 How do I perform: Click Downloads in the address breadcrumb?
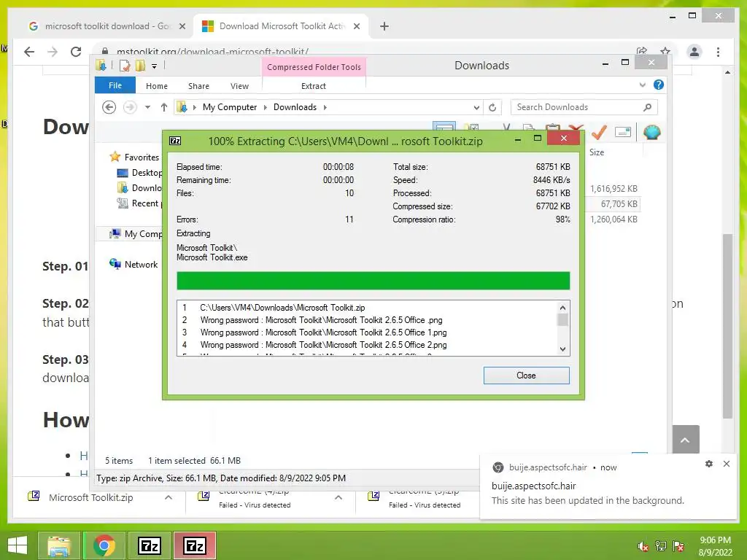tap(295, 107)
